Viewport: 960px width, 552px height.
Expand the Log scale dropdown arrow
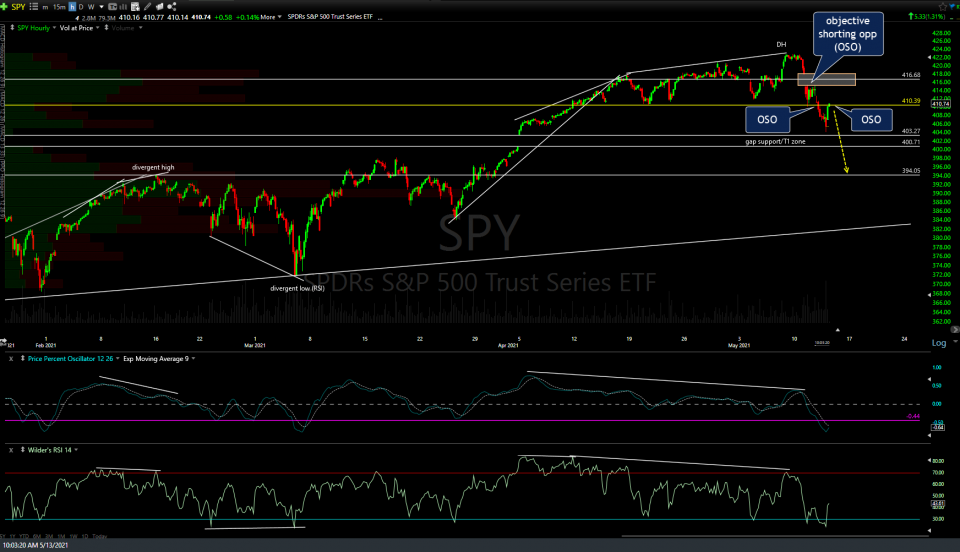[x=955, y=343]
